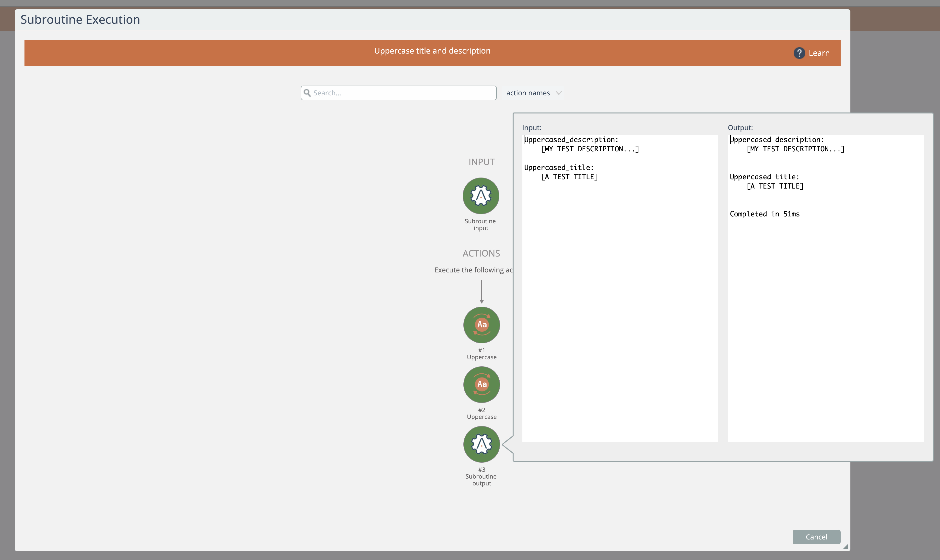Click the search magnifier icon
This screenshot has height=560, width=940.
(x=307, y=93)
